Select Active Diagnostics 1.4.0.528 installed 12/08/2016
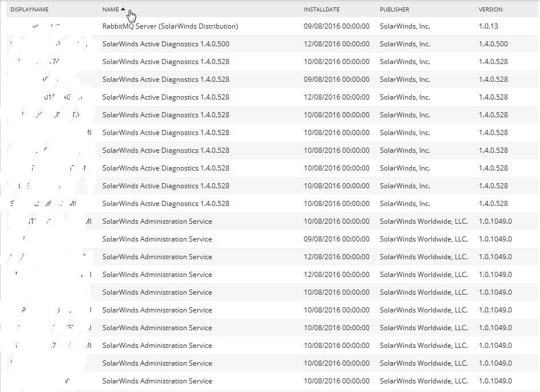 coord(166,97)
